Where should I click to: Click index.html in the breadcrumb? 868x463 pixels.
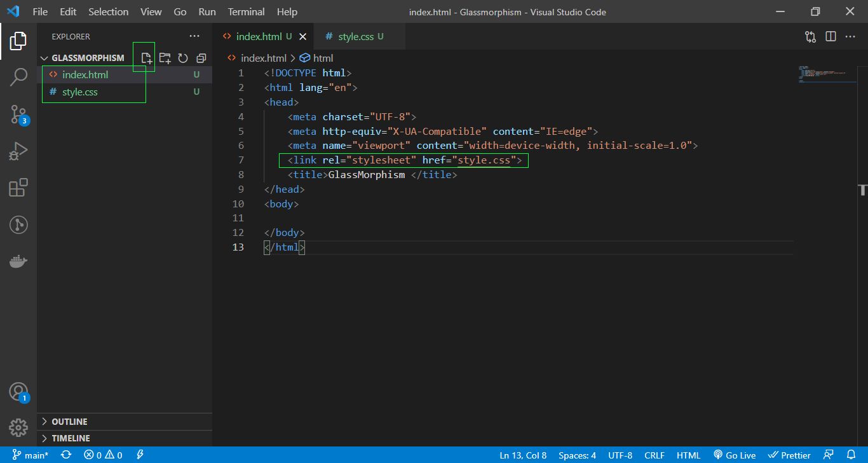coord(263,58)
